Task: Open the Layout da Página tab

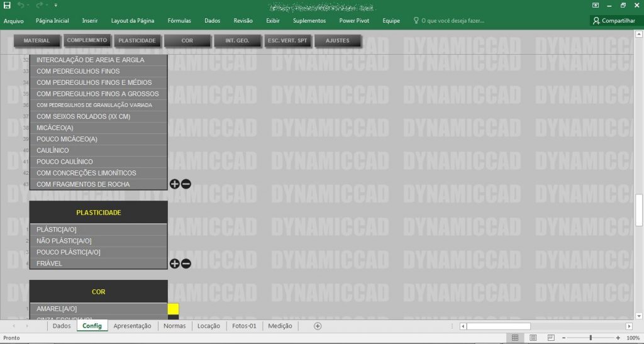Action: point(133,21)
